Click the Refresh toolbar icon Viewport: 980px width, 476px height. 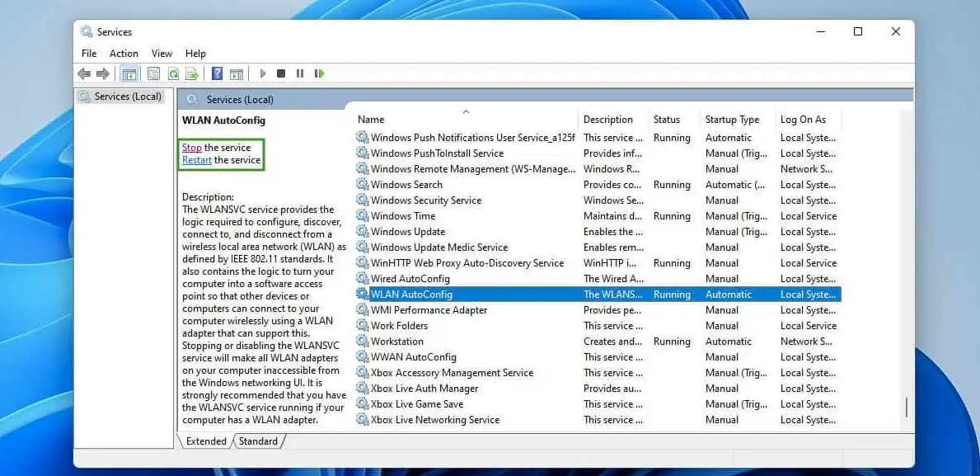pos(173,74)
